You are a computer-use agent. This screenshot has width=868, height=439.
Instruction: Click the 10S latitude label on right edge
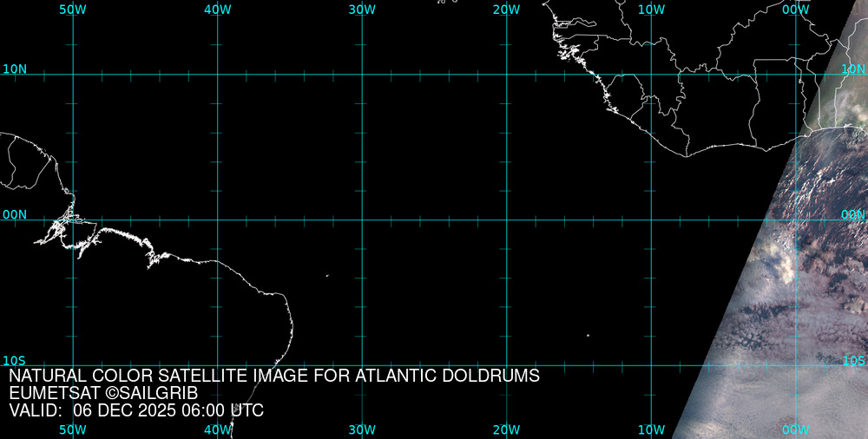pyautogui.click(x=853, y=360)
